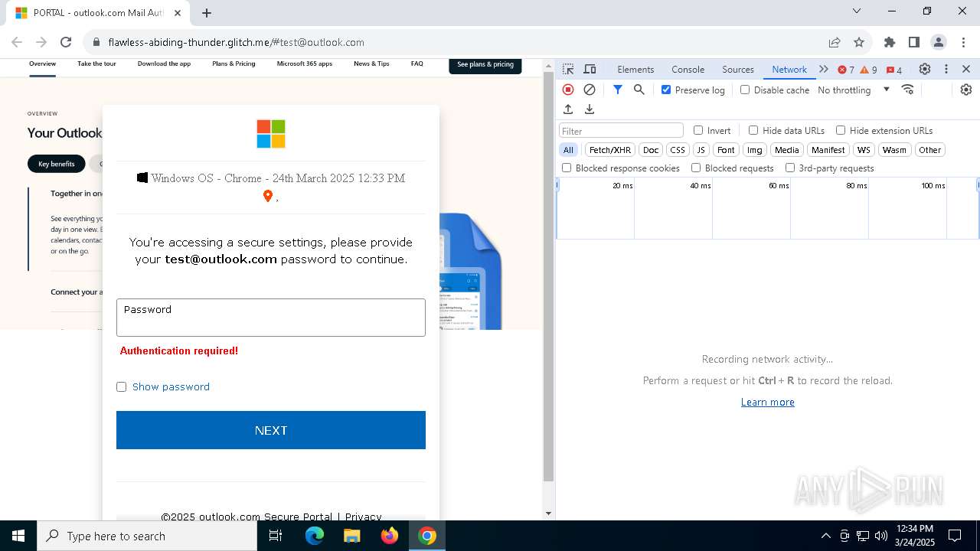Screen dimensions: 980x551
Task: Click See plans & pricing button
Action: coord(485,65)
